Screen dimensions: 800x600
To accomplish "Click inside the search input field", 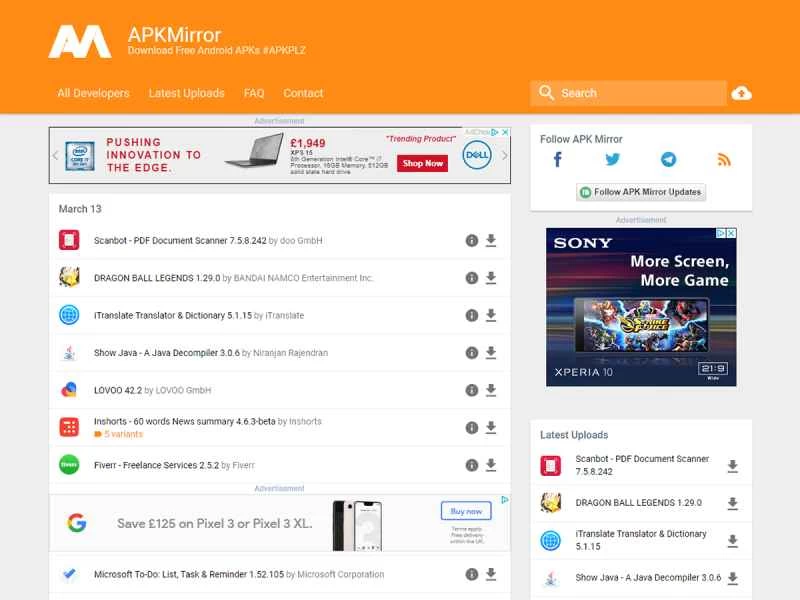I will coord(630,92).
